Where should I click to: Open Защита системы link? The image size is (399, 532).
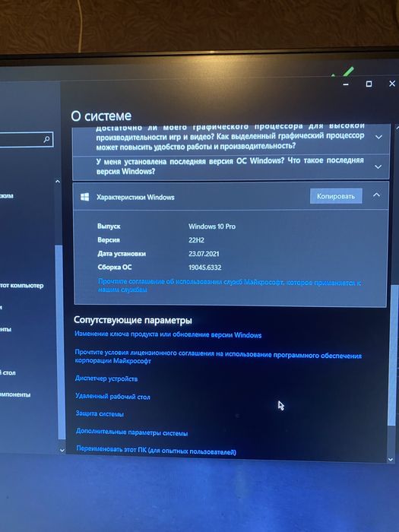click(100, 413)
